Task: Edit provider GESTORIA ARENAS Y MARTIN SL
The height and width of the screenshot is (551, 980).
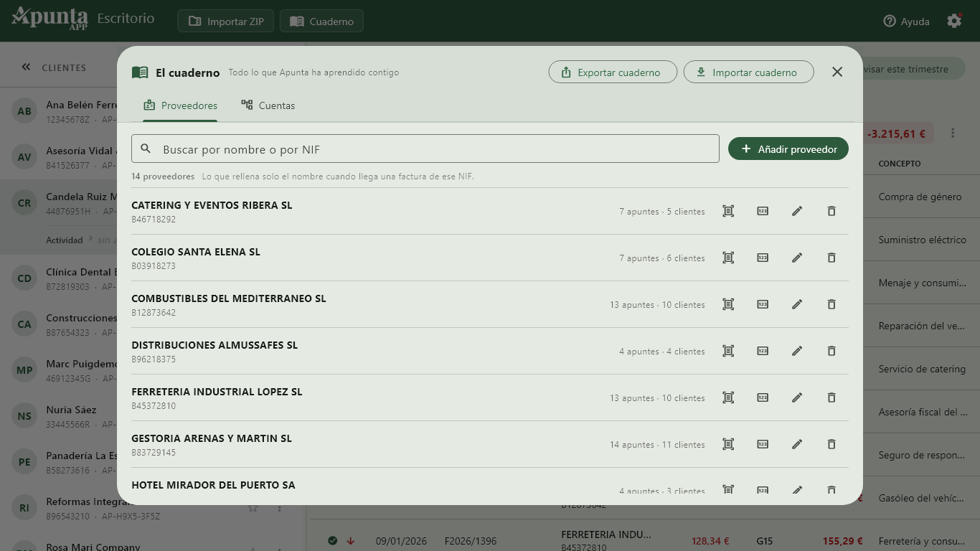Action: (x=797, y=444)
